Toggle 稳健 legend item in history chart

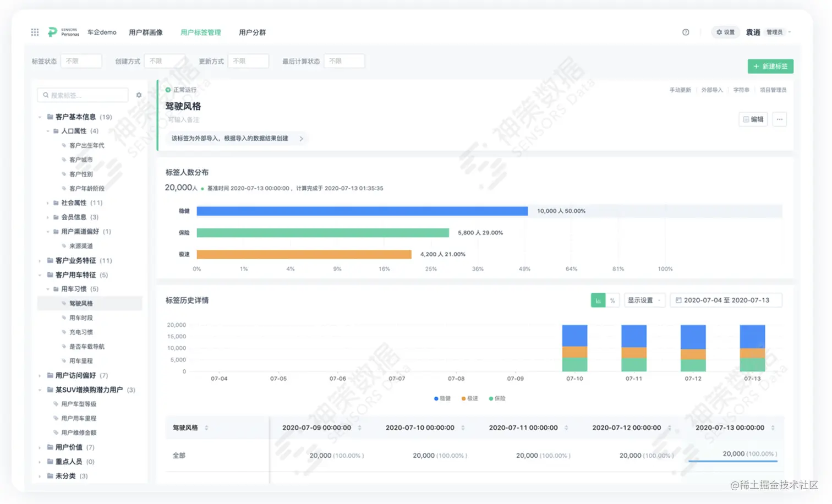tap(442, 398)
